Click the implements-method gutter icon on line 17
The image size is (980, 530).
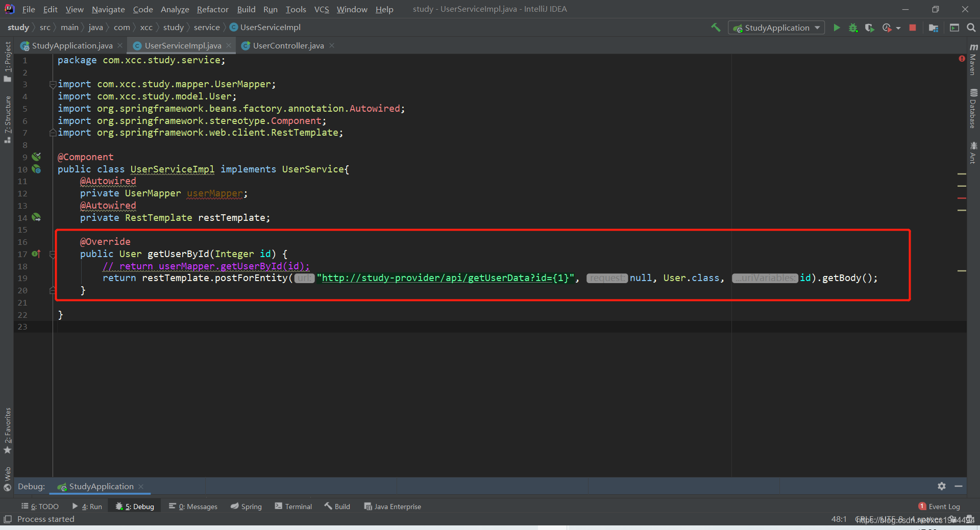[x=36, y=254]
